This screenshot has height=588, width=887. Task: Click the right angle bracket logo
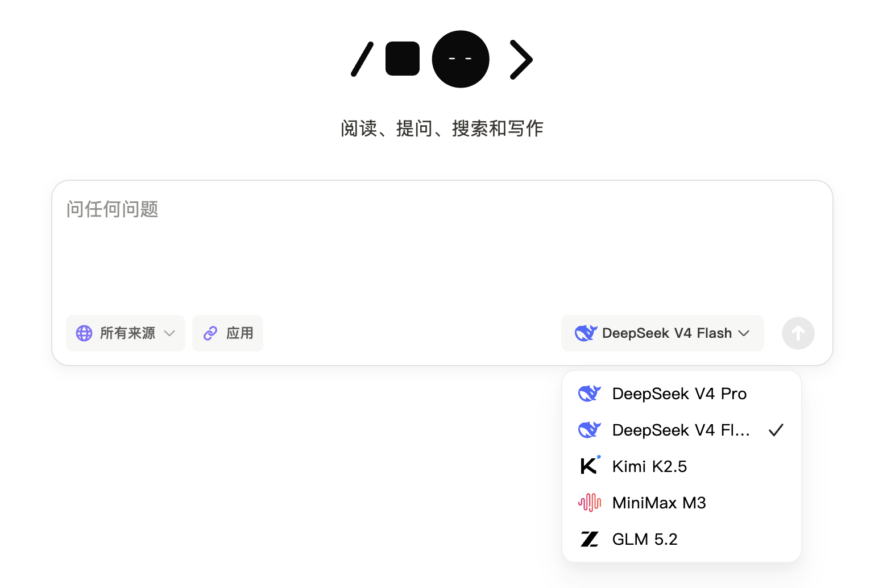pyautogui.click(x=521, y=59)
